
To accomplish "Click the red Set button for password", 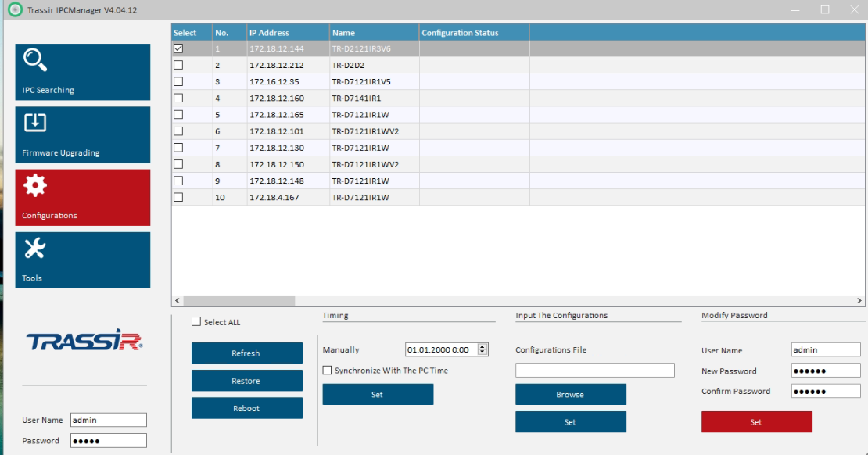I will click(x=757, y=422).
